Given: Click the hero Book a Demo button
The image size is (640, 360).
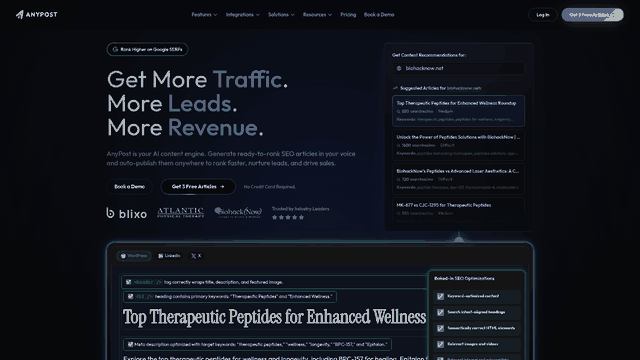Looking at the screenshot, I should pyautogui.click(x=129, y=187).
